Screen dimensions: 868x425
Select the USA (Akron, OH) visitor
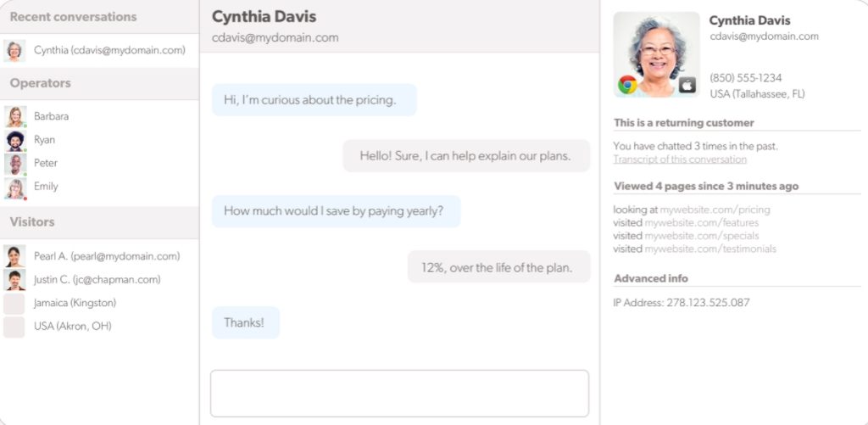72,326
